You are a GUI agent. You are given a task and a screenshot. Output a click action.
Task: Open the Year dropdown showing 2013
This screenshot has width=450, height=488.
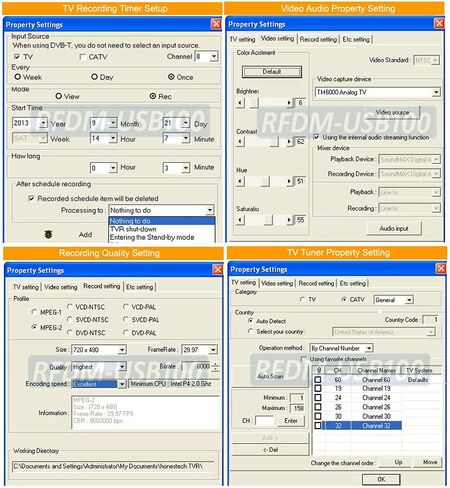[x=43, y=123]
